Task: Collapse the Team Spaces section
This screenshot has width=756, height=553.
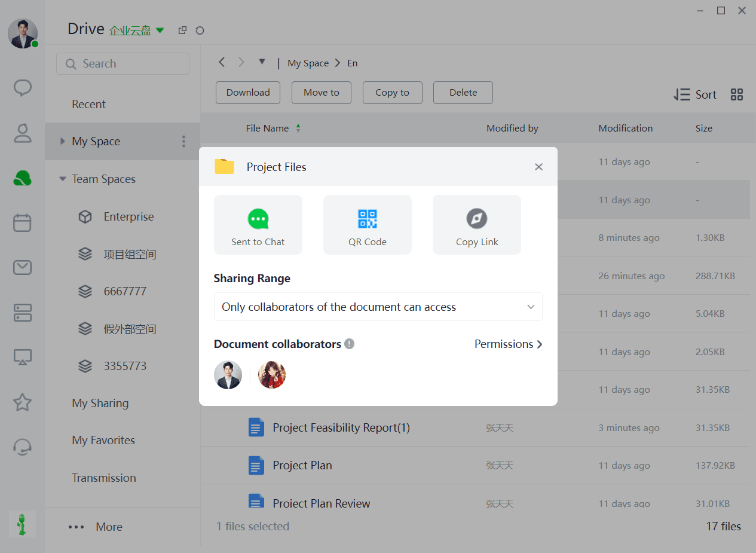Action: 62,179
